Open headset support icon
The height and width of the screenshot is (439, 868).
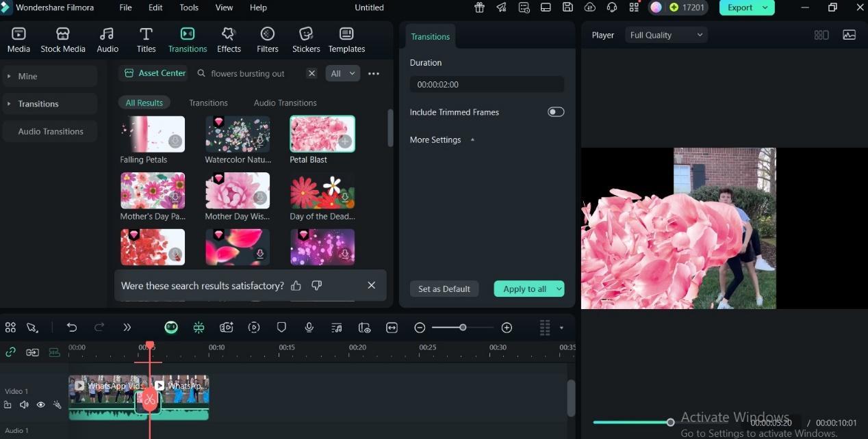pos(612,8)
